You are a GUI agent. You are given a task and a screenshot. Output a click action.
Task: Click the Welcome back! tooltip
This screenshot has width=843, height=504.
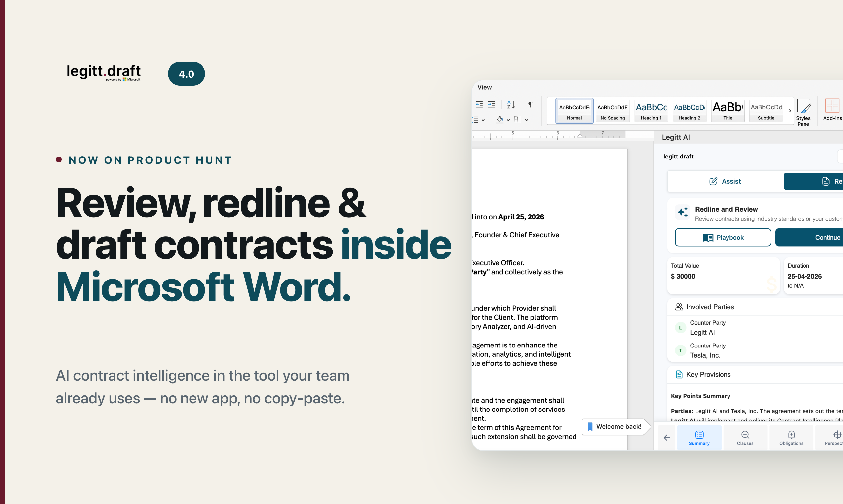click(x=616, y=426)
